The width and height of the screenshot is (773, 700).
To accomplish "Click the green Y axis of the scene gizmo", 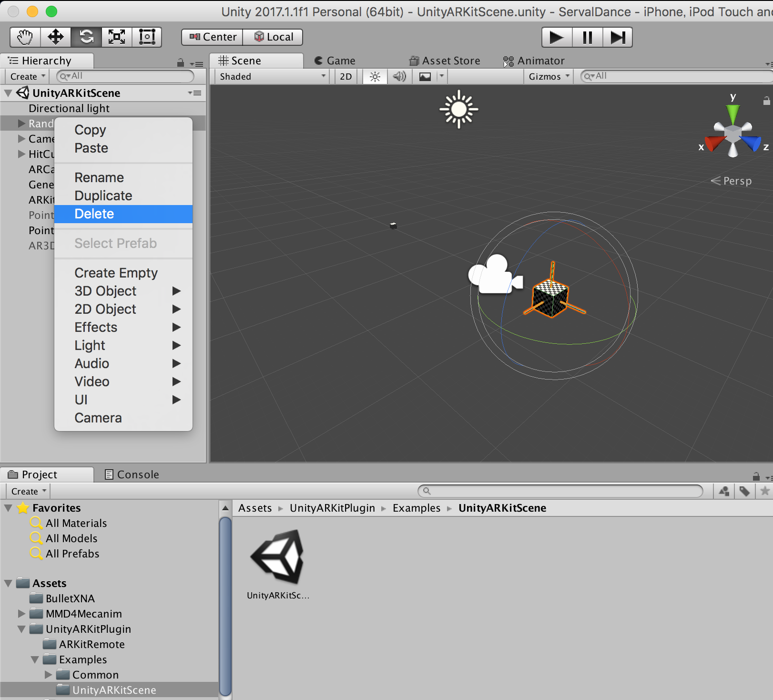I will point(732,113).
